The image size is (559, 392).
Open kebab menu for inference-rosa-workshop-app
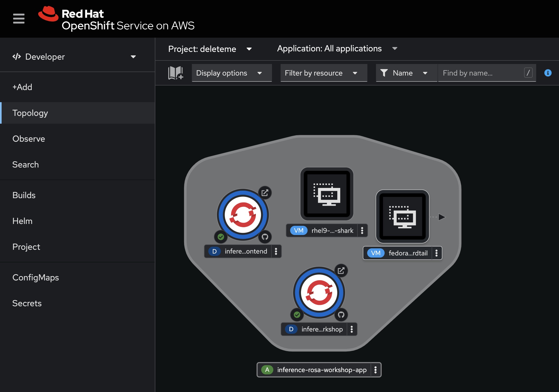tap(375, 370)
